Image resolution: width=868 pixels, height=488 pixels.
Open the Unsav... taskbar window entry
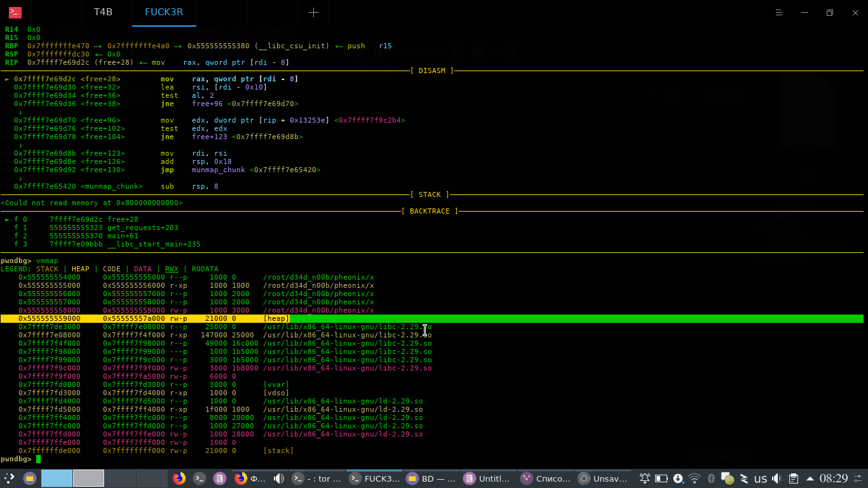[602, 478]
